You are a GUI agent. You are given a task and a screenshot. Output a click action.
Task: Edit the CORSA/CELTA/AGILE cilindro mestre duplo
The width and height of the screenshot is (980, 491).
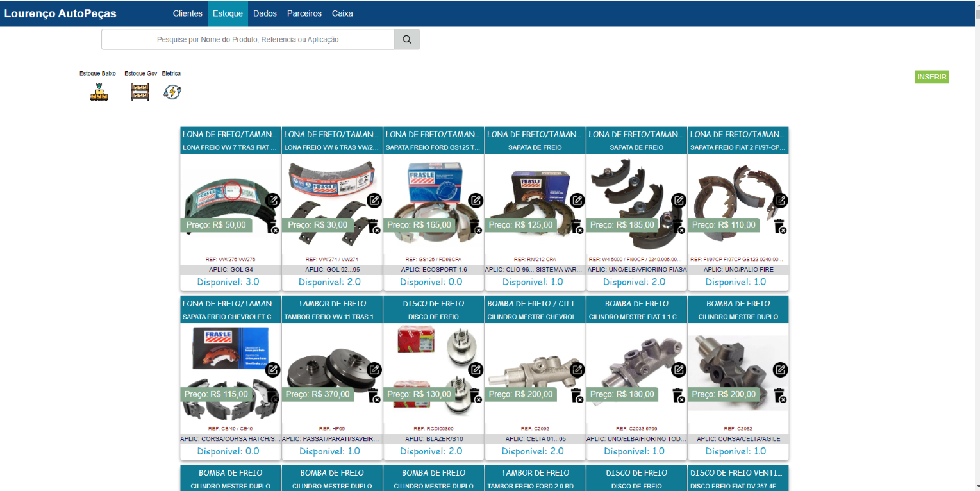click(x=781, y=370)
